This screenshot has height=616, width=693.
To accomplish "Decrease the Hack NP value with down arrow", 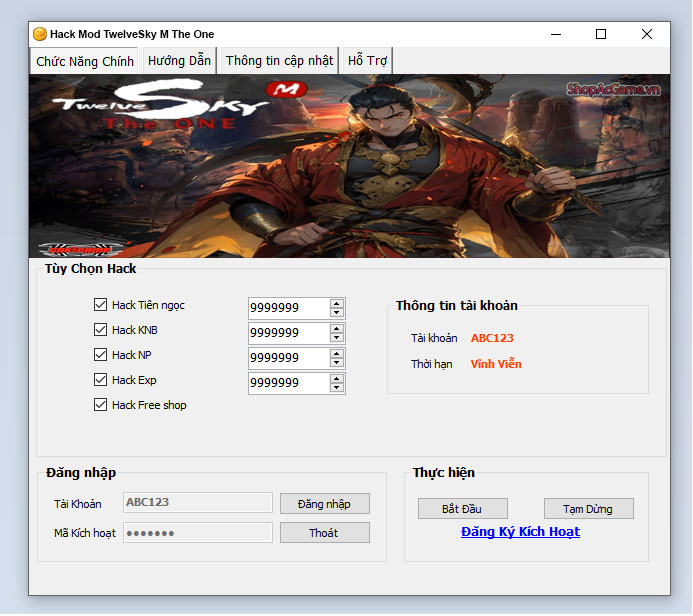I will coord(337,363).
